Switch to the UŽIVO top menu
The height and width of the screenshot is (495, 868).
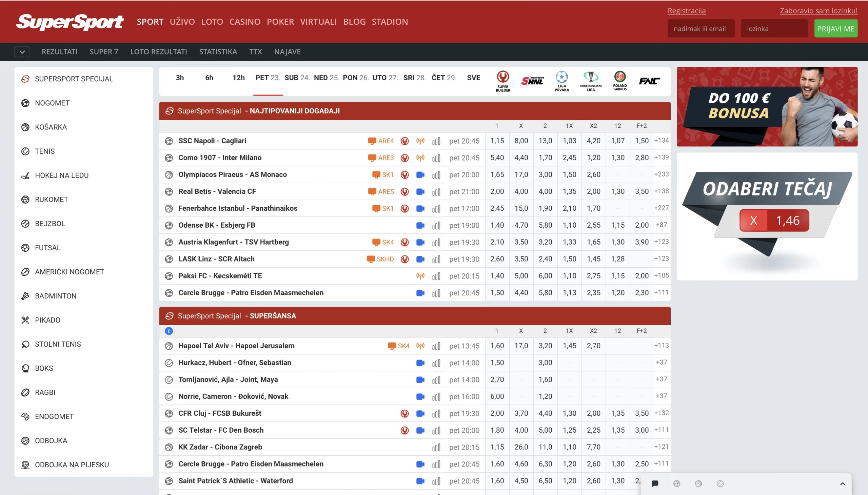(182, 22)
